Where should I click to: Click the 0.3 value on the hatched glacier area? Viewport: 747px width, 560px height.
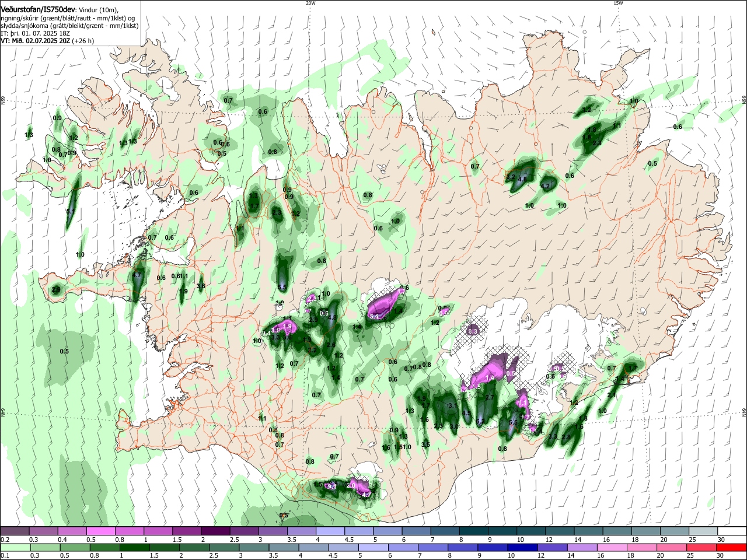[x=473, y=331]
